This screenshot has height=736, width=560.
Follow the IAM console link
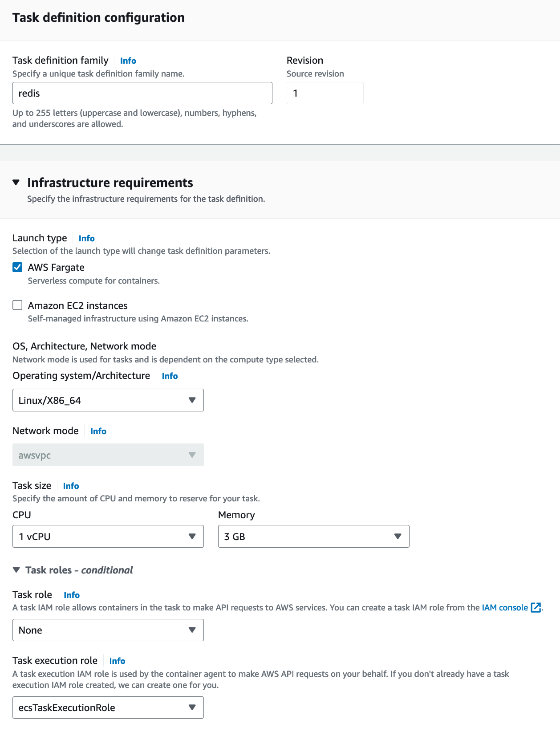coord(504,608)
